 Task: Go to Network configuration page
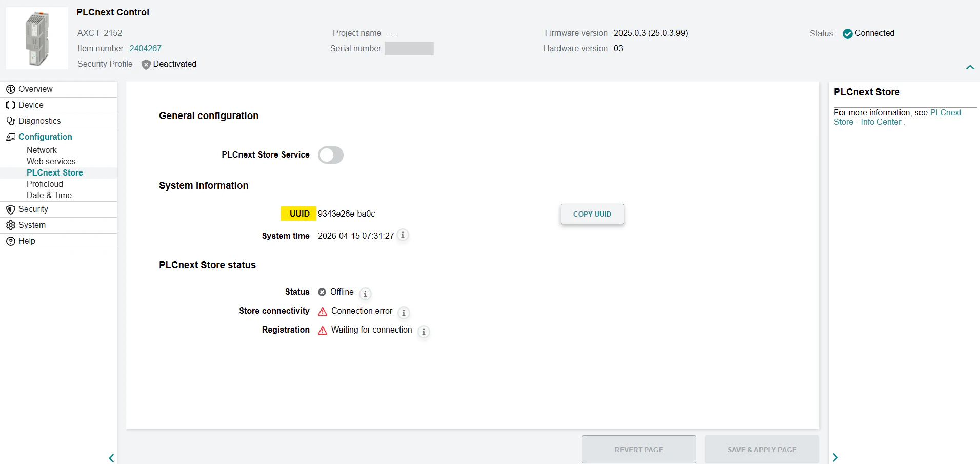pos(58,150)
